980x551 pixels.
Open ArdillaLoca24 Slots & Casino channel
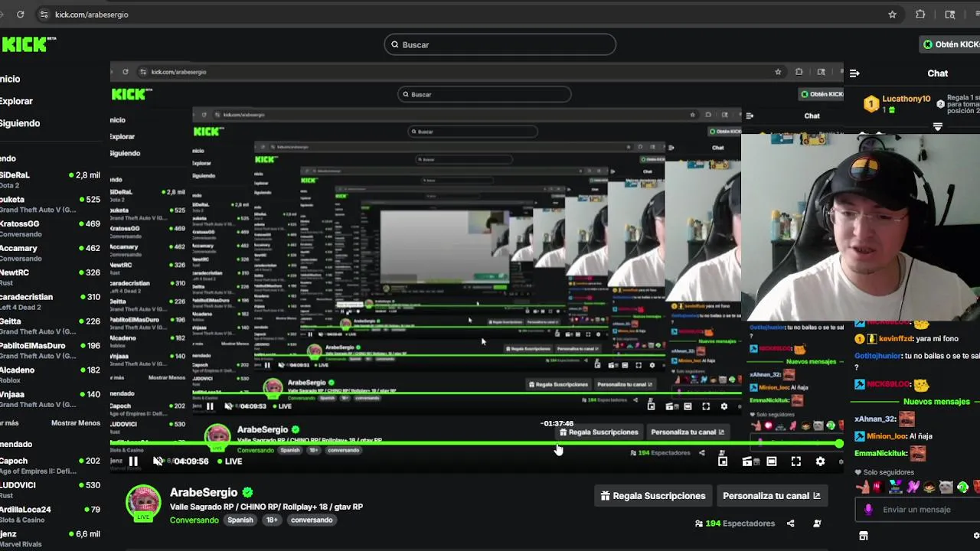click(x=51, y=514)
